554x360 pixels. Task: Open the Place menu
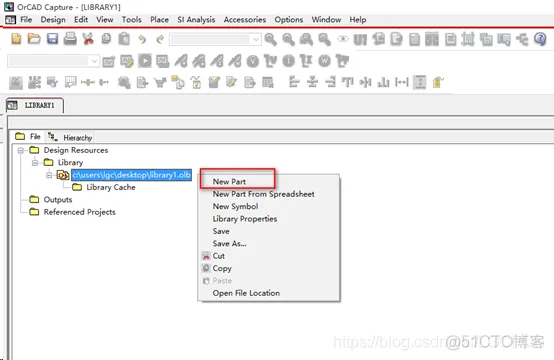(x=159, y=20)
